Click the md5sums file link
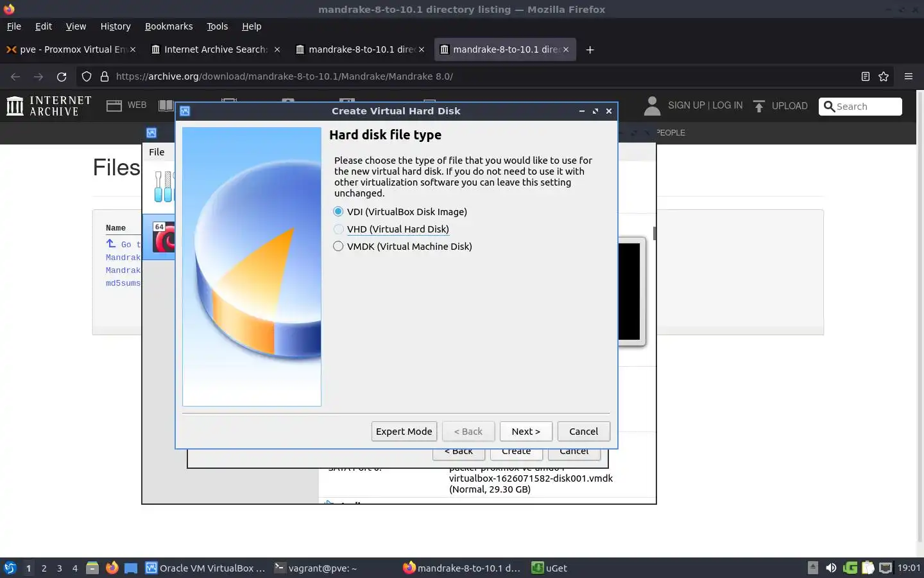The width and height of the screenshot is (924, 578). (123, 283)
